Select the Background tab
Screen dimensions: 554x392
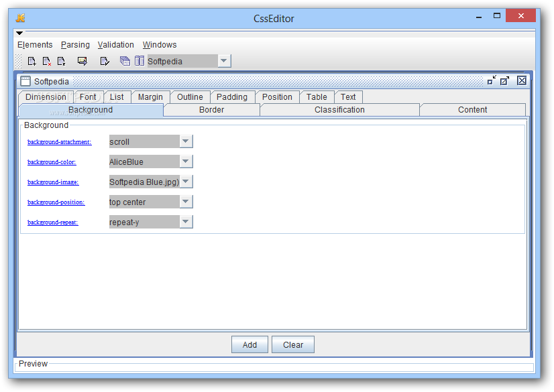click(x=91, y=110)
